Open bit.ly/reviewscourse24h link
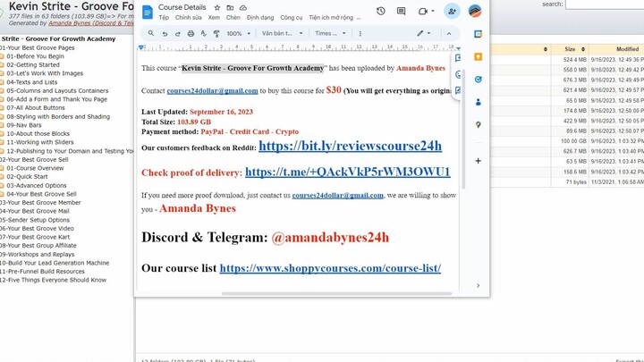Screen dimensions: 644x362 [x=350, y=146]
